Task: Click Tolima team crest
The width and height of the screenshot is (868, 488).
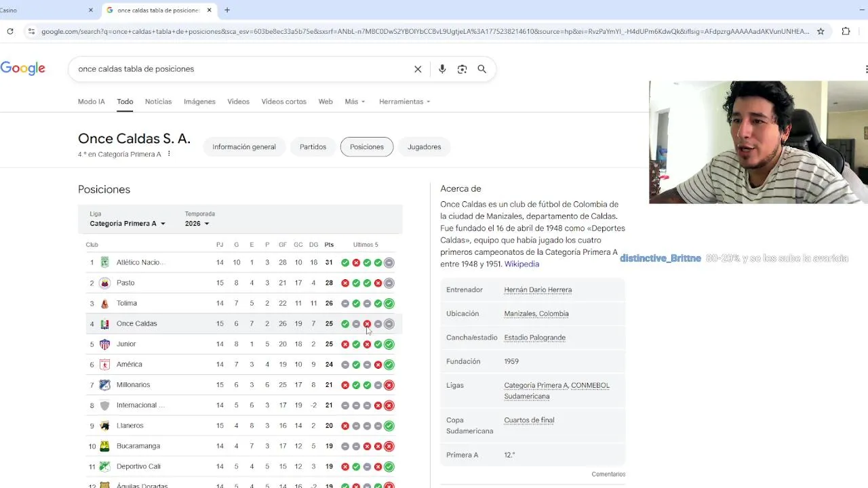Action: (x=104, y=303)
